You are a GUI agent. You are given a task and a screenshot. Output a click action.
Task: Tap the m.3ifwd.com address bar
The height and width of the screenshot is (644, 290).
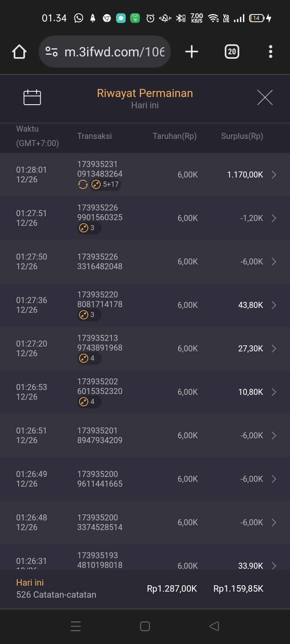pyautogui.click(x=114, y=52)
